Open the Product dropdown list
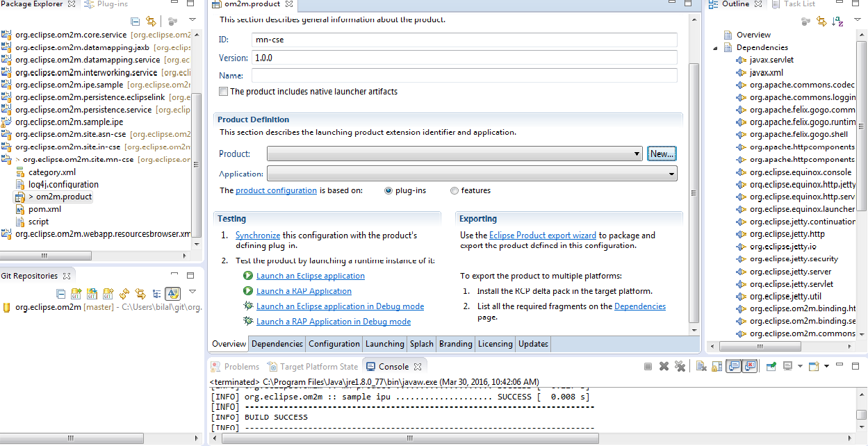 [637, 154]
